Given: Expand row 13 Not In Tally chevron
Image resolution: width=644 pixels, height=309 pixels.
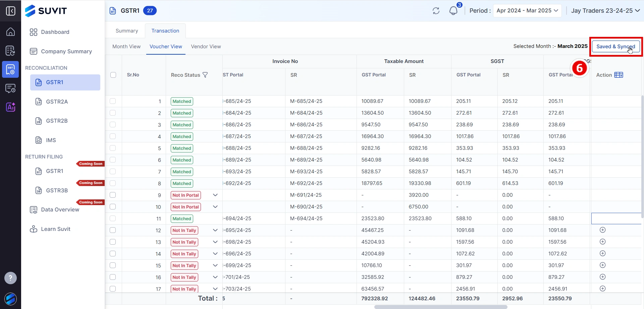Looking at the screenshot, I should (x=215, y=242).
